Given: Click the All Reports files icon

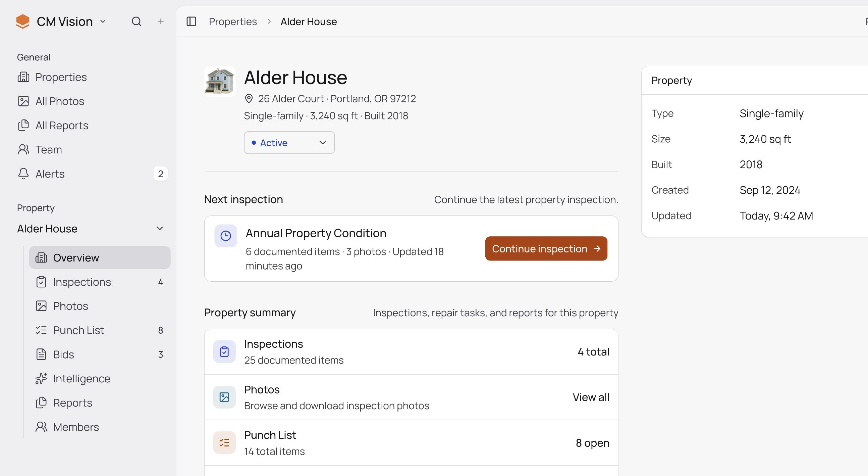Looking at the screenshot, I should [x=23, y=125].
